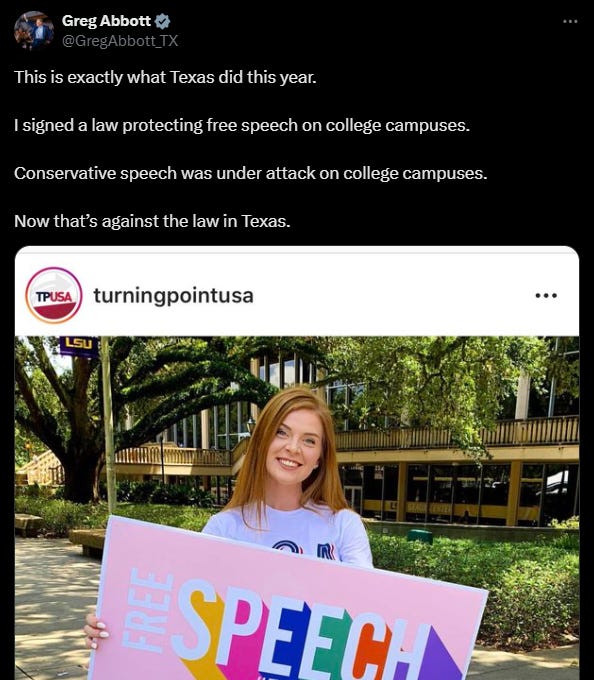Image resolution: width=594 pixels, height=680 pixels.
Task: Select the line 'This is exactly what Texas did'
Action: coord(165,78)
